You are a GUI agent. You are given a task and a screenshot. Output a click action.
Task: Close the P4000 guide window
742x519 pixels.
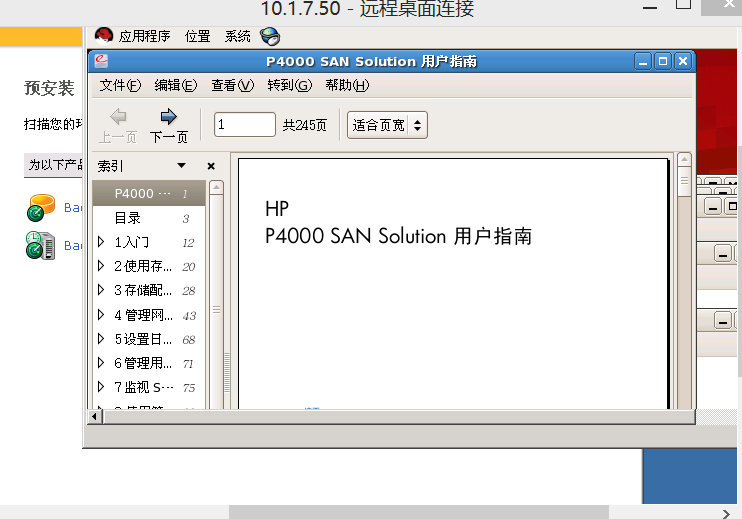tap(683, 62)
